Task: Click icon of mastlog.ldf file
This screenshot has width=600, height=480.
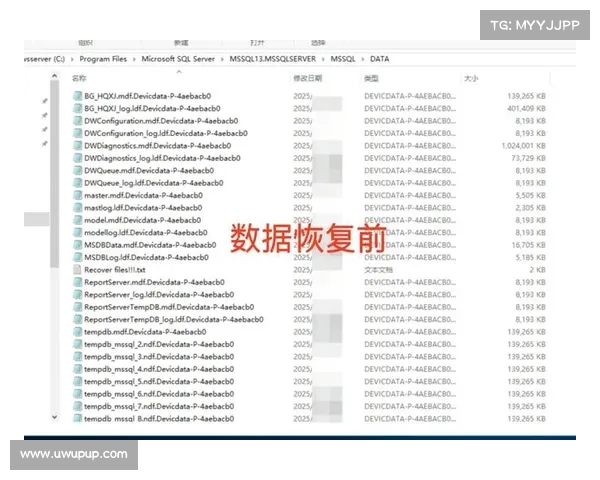Action: 78,207
